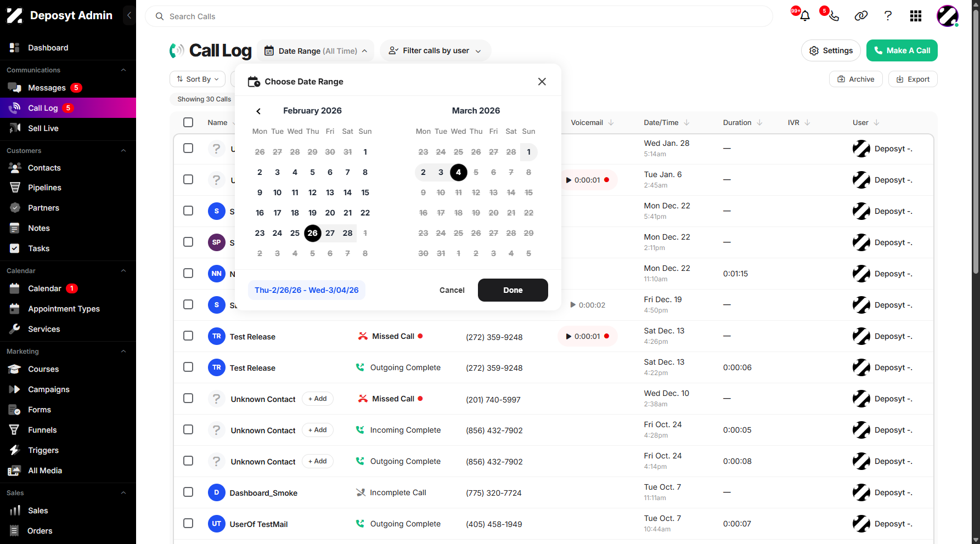This screenshot has width=980, height=544.
Task: Click the link chain icon in top bar
Action: point(861,16)
